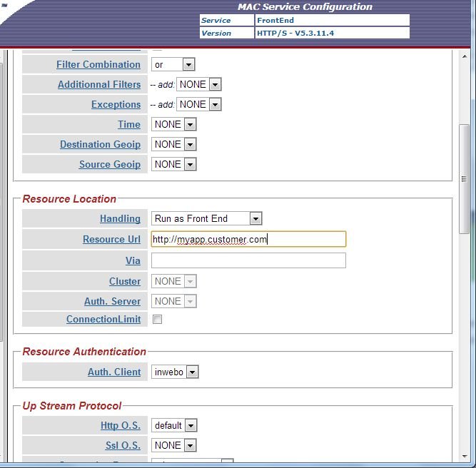This screenshot has height=468, width=476.
Task: Click the Destination Geoip label link
Action: pyautogui.click(x=100, y=144)
